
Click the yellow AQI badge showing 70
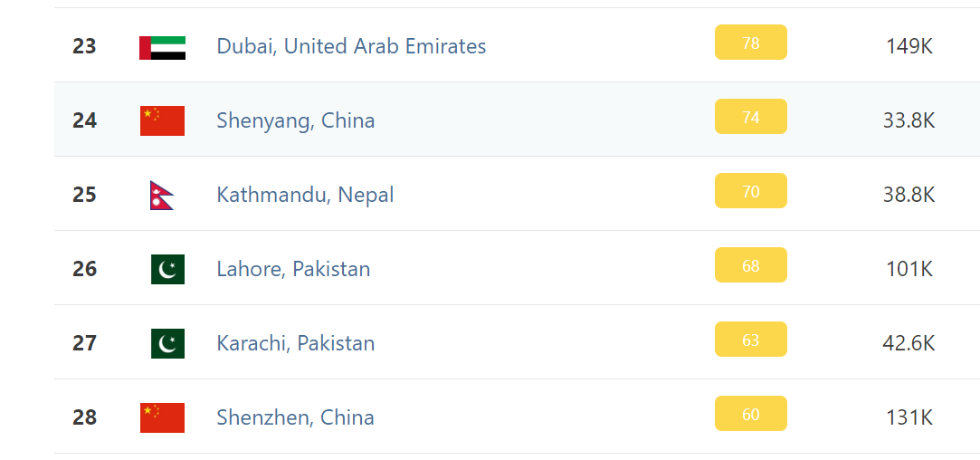751,190
